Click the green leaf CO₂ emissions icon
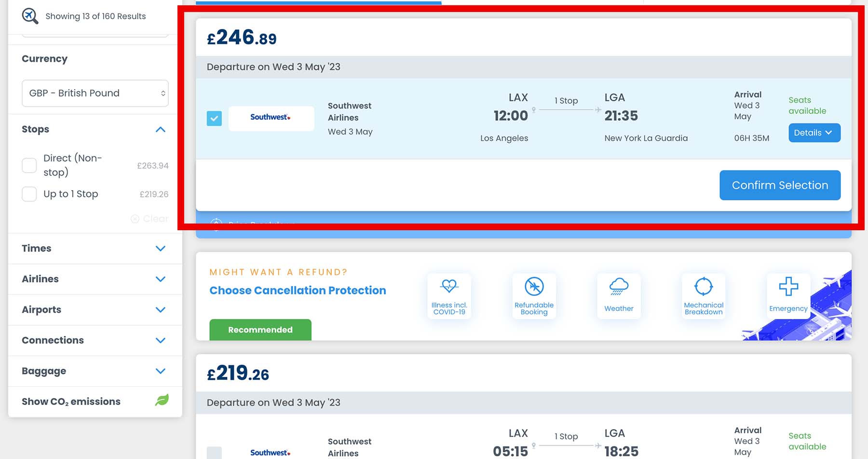The width and height of the screenshot is (868, 459). pyautogui.click(x=162, y=400)
